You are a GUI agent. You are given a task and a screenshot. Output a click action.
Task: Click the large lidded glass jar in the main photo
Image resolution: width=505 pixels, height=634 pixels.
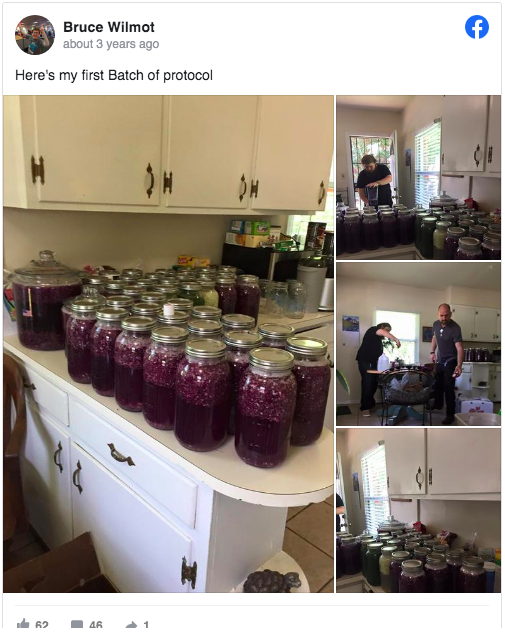(x=44, y=301)
